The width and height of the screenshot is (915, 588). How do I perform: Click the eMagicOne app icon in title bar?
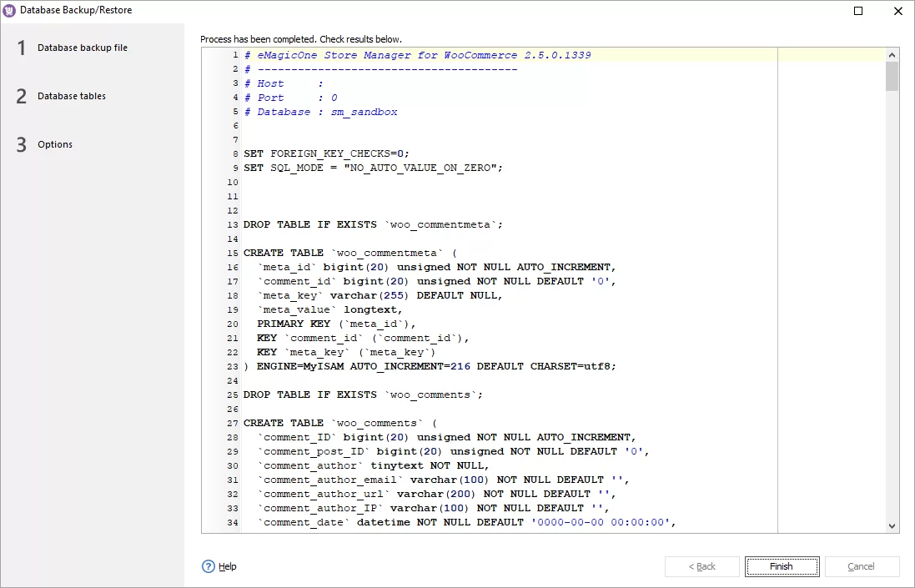(12, 10)
